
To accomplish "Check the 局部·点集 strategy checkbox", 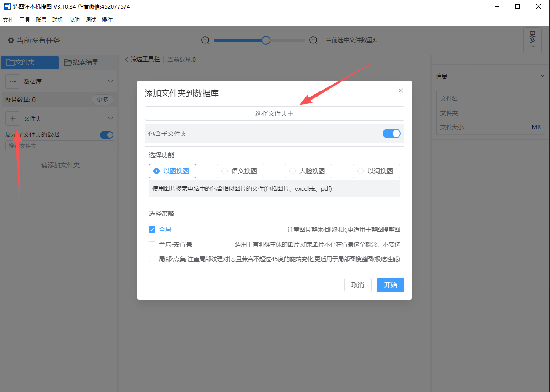I will point(152,259).
